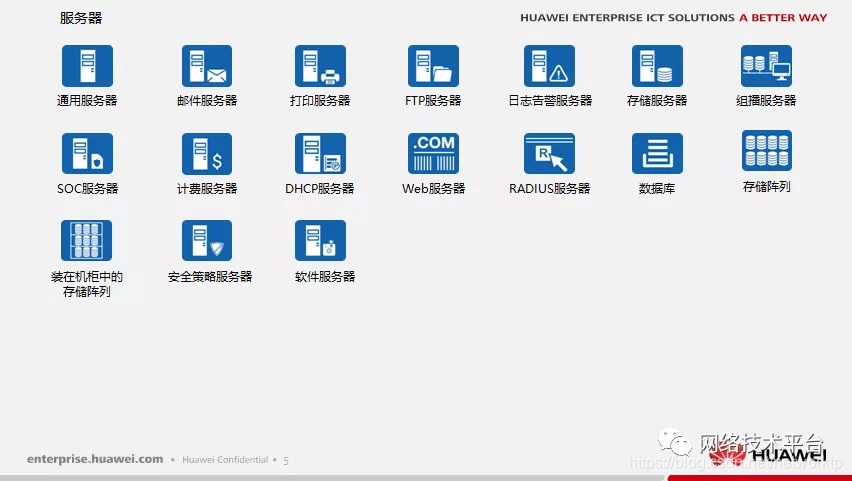This screenshot has width=852, height=481.
Task: Select the 日志告警服务器 label text
Action: pyautogui.click(x=550, y=101)
